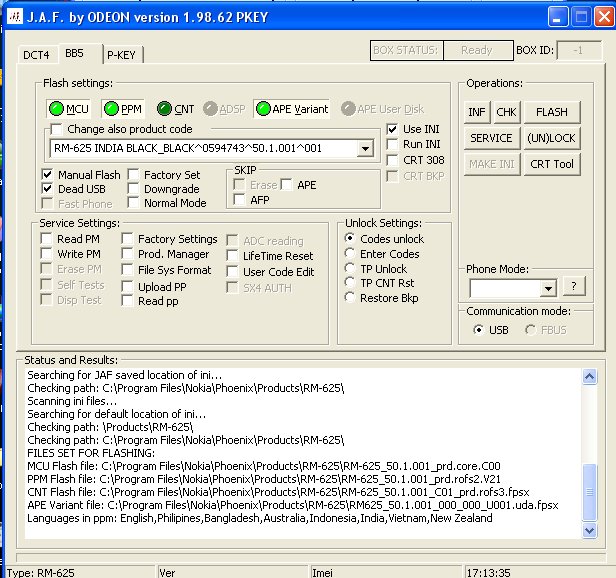
Task: Click the MCU Flash file log line
Action: [x=264, y=466]
